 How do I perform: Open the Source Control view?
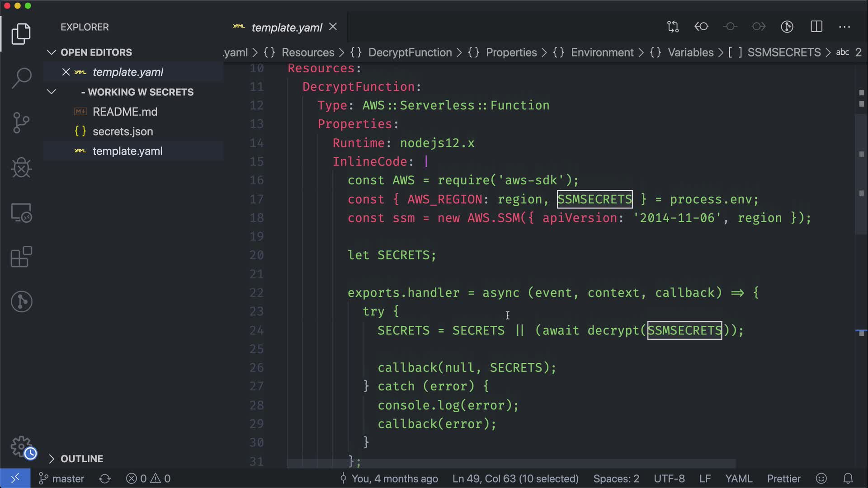(21, 123)
